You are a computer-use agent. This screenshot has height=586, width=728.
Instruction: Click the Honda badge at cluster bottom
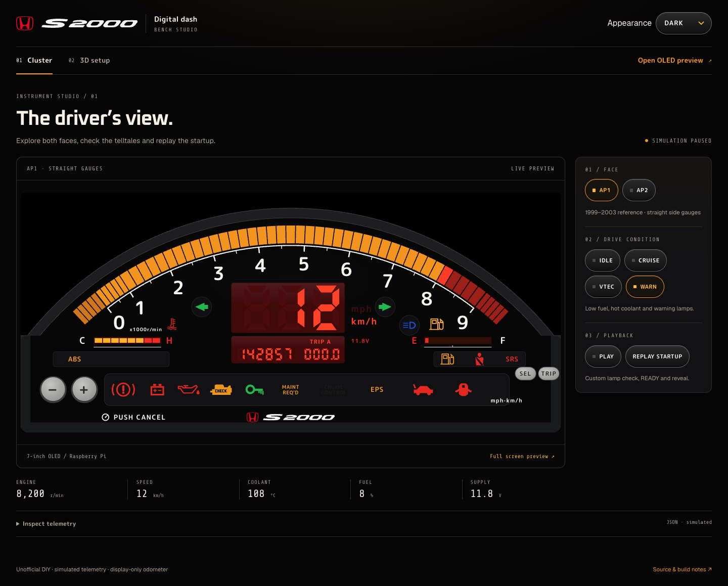tap(253, 417)
